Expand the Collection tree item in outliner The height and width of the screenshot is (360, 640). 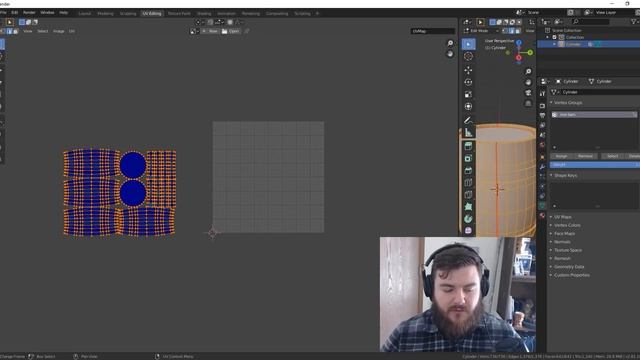coord(548,37)
